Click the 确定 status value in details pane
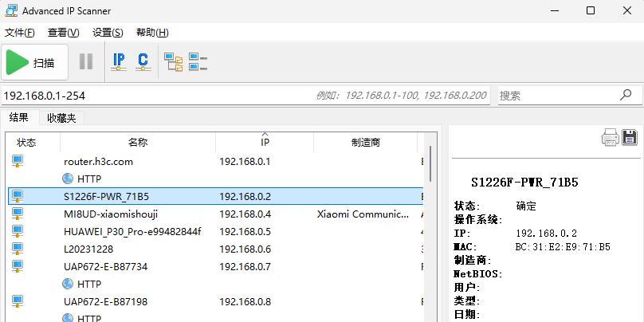 [526, 206]
